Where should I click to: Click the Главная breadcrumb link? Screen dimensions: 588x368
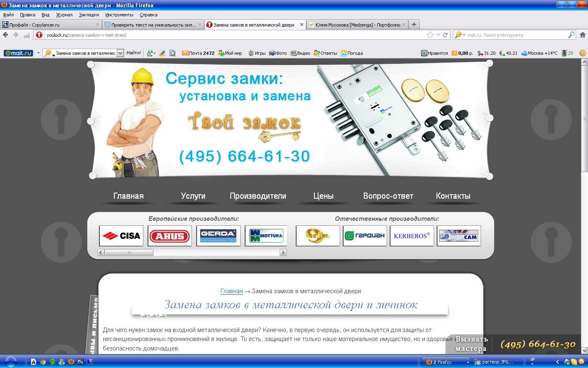pos(232,291)
